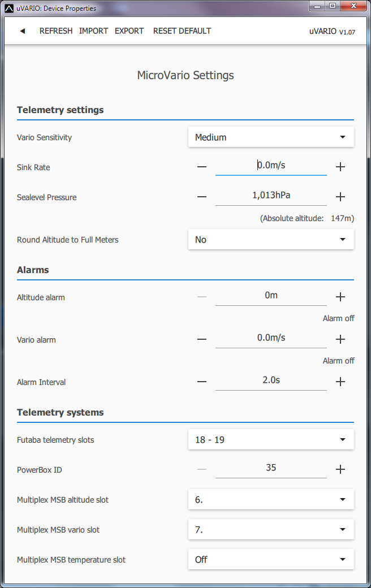Viewport: 371px width, 588px height.
Task: Decrease the Sealevel Pressure value
Action: click(202, 197)
